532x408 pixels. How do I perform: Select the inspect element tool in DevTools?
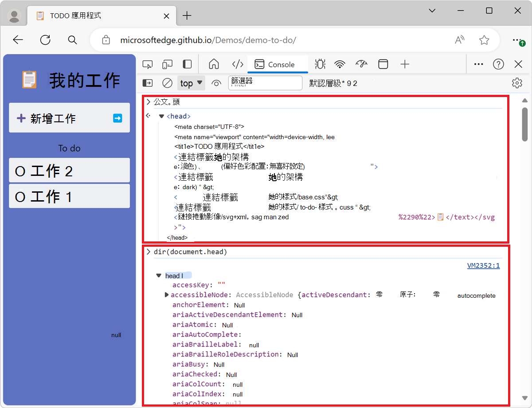[x=147, y=64]
